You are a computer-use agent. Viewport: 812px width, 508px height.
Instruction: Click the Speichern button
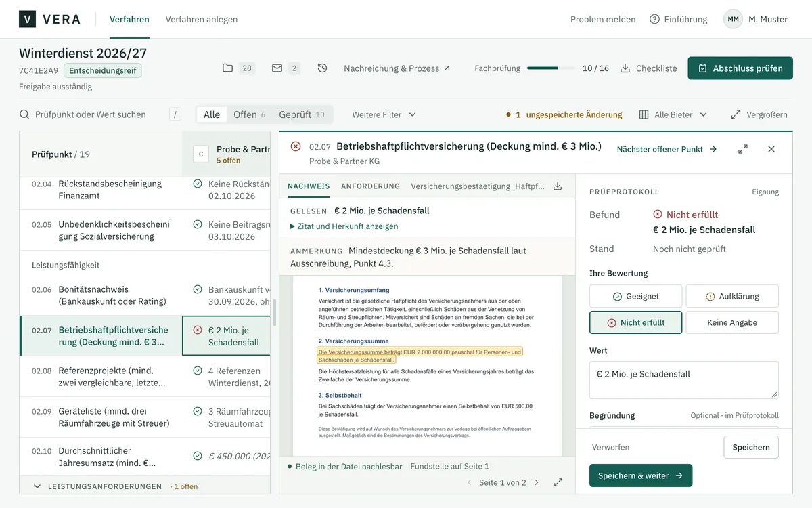point(751,447)
